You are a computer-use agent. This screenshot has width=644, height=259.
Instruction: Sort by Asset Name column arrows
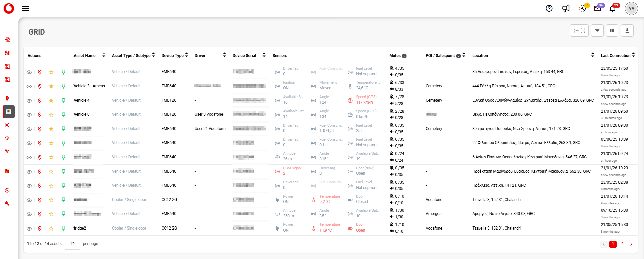tap(104, 55)
